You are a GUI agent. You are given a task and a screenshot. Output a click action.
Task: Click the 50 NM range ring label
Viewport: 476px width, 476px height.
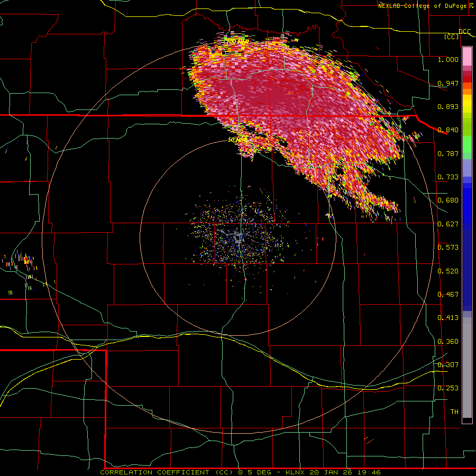click(x=237, y=140)
